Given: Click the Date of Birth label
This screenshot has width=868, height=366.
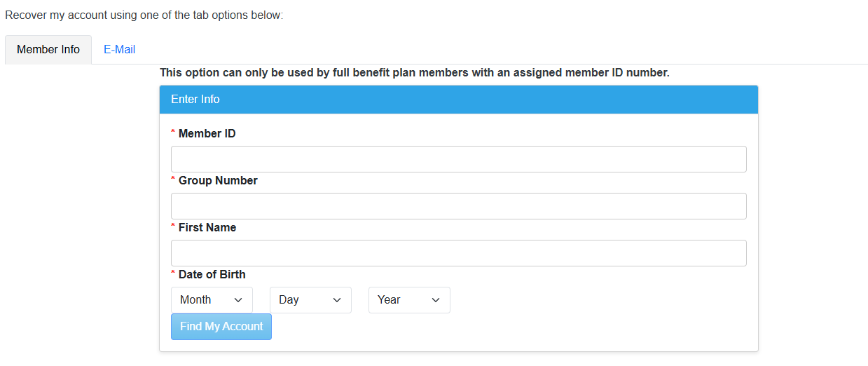Looking at the screenshot, I should (x=212, y=274).
